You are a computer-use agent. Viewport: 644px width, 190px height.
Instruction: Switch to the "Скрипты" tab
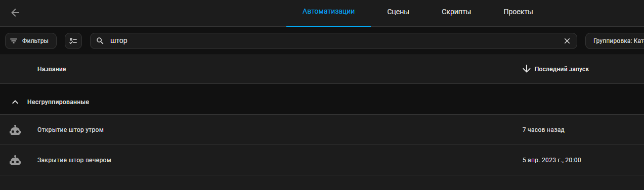[456, 12]
